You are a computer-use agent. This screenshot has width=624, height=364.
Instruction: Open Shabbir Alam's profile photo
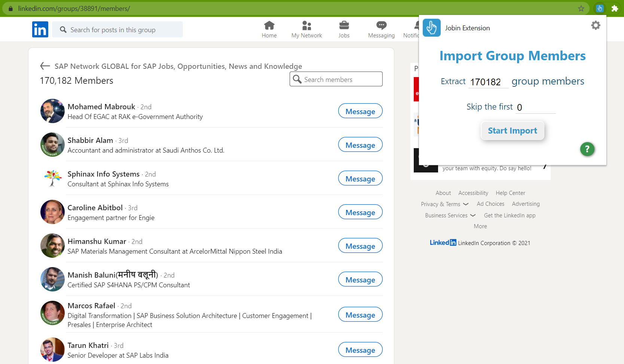tap(52, 144)
